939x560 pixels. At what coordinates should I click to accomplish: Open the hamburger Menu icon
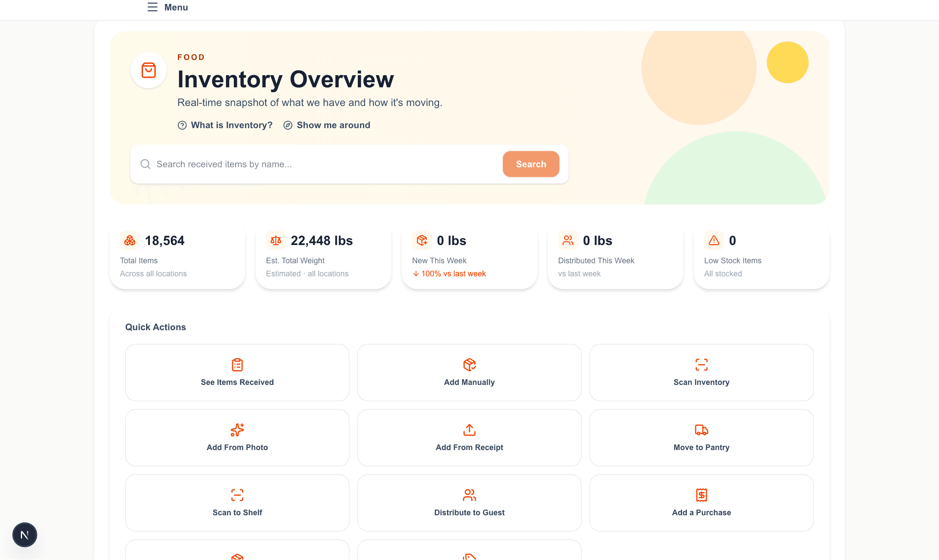pyautogui.click(x=152, y=7)
